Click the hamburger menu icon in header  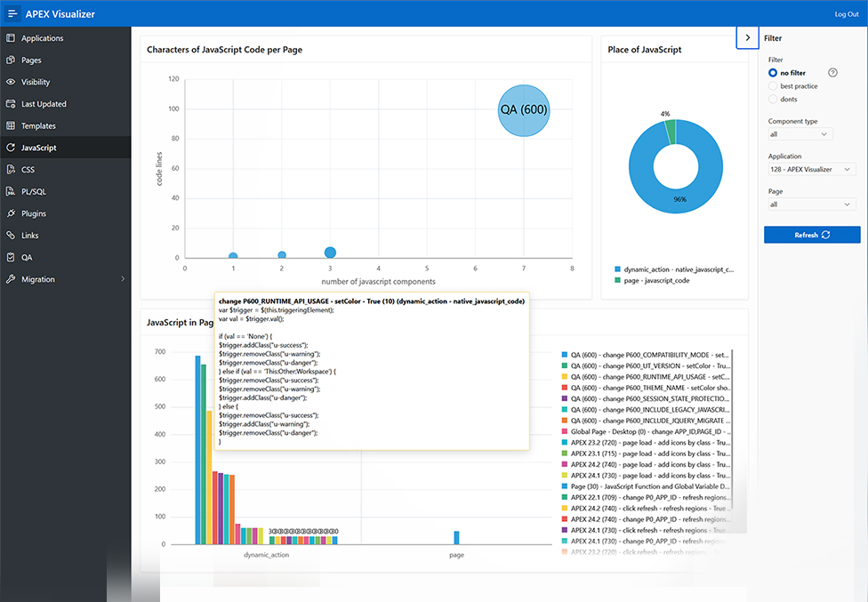(x=12, y=14)
